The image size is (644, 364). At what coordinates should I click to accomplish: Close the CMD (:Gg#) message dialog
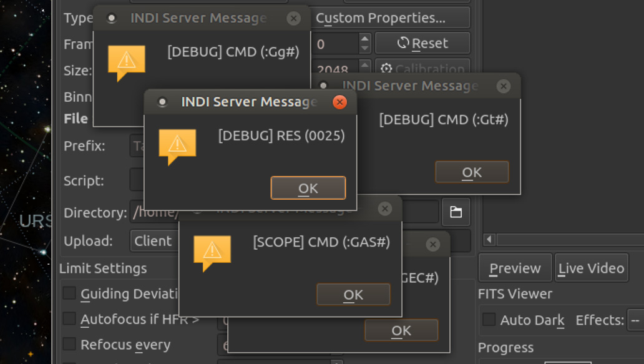point(293,18)
